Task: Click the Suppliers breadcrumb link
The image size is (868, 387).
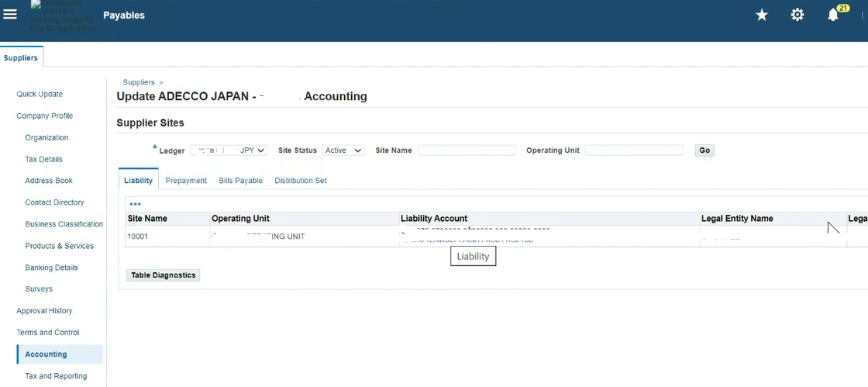Action: click(x=139, y=82)
